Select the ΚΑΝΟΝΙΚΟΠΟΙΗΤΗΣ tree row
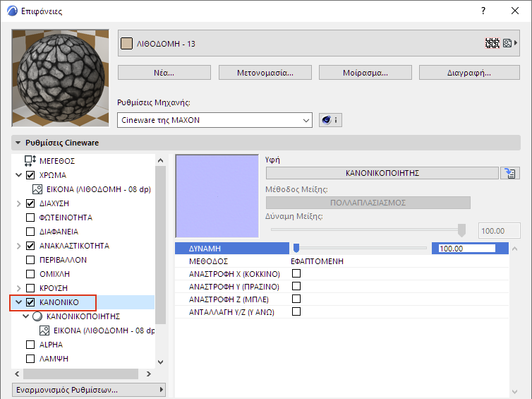This screenshot has height=399, width=532. 83,316
